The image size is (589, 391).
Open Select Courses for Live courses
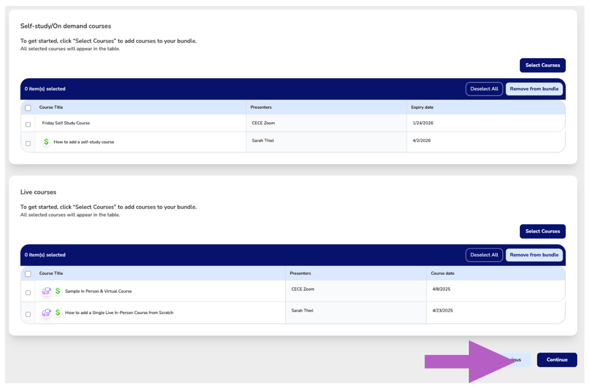coord(542,231)
